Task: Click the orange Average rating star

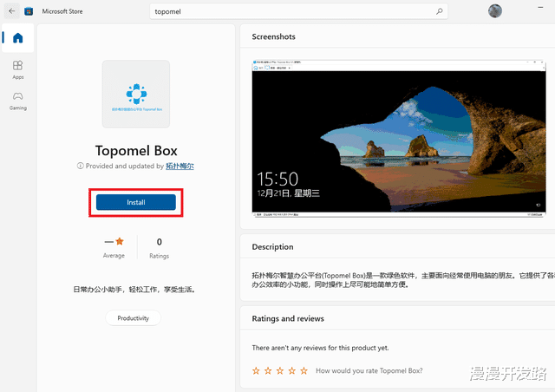Action: [120, 241]
